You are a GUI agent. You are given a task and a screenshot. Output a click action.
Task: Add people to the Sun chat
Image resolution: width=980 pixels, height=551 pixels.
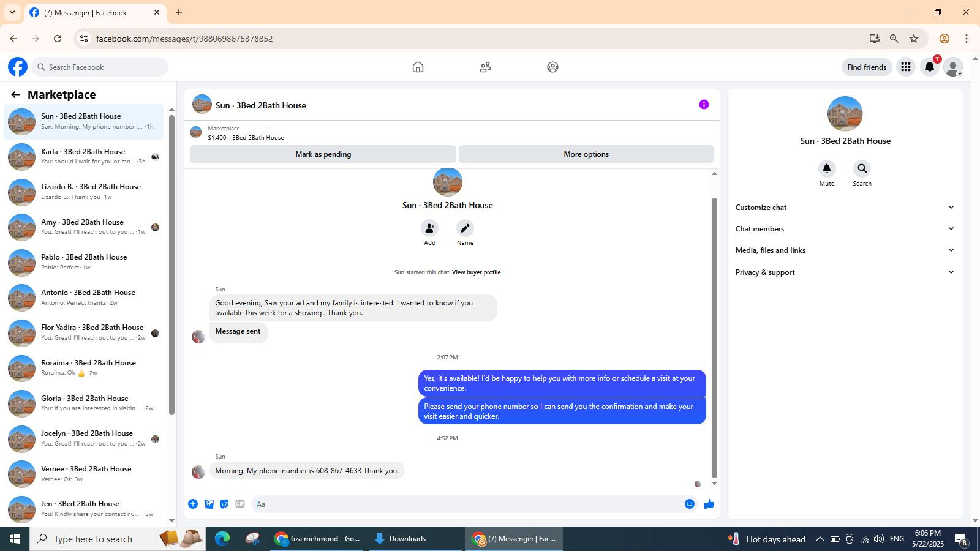pos(429,228)
